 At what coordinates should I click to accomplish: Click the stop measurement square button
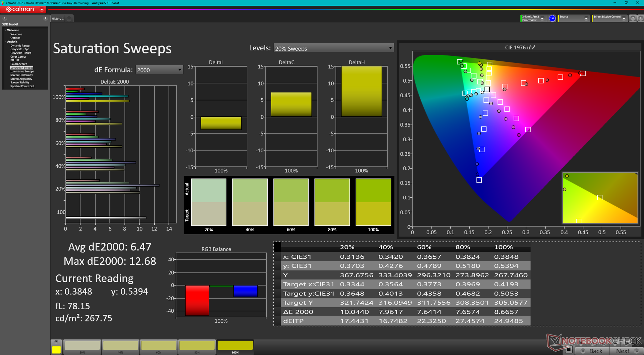[x=568, y=350]
